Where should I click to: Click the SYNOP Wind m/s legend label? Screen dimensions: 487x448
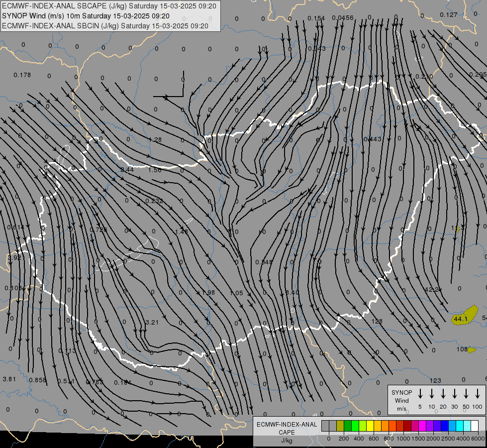401,400
